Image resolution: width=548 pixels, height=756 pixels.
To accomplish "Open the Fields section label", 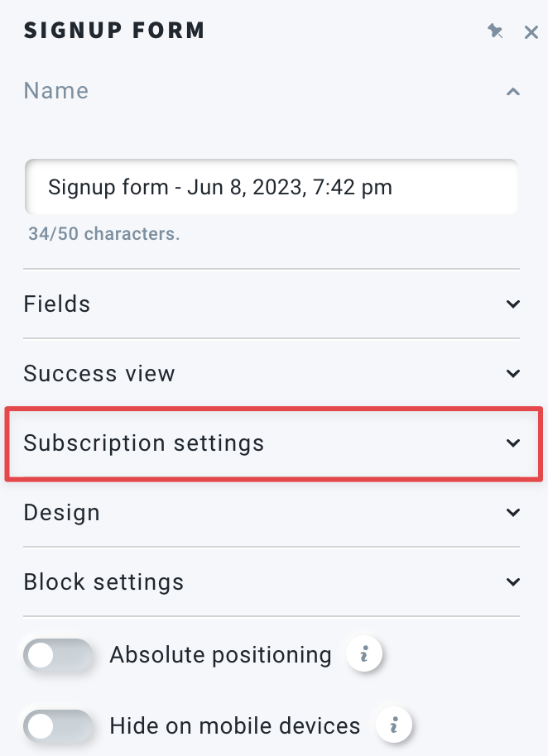I will [57, 304].
